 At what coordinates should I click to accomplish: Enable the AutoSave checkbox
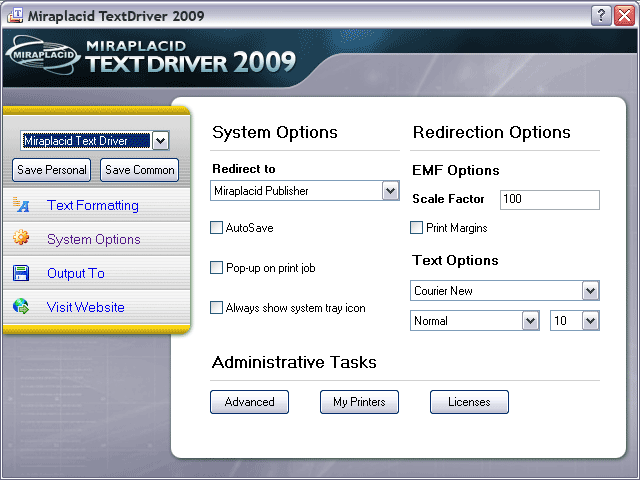click(x=216, y=227)
